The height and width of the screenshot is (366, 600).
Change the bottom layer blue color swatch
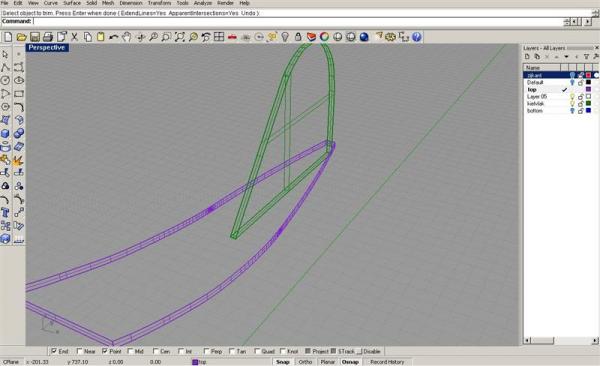point(589,111)
